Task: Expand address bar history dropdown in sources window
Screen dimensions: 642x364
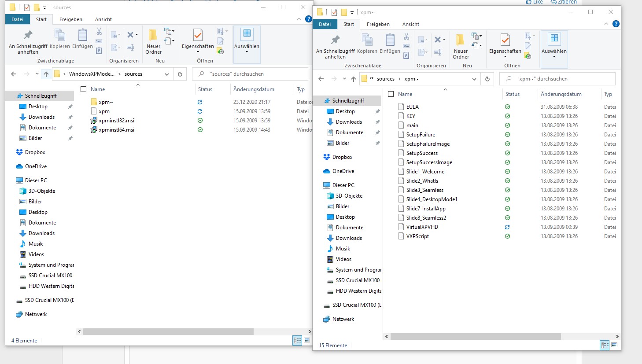Action: [167, 74]
